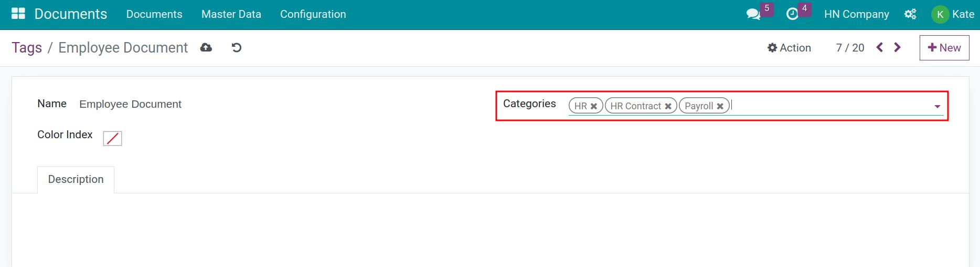Open the conversations chat icon
The width and height of the screenshot is (980, 267).
pos(753,14)
